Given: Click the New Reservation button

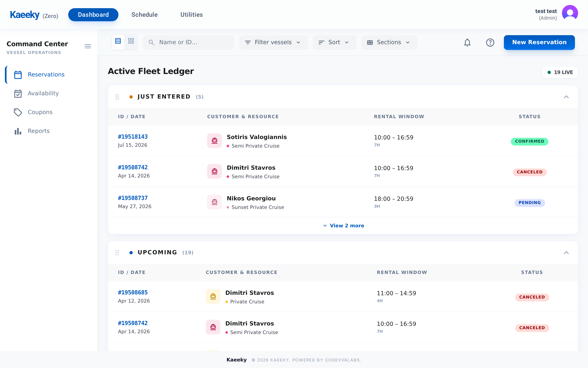Looking at the screenshot, I should tap(539, 42).
